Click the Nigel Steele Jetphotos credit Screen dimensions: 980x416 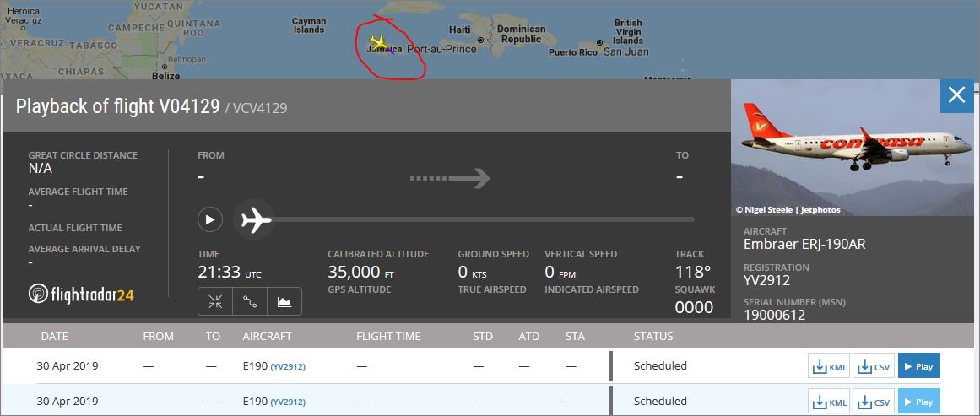pos(788,210)
